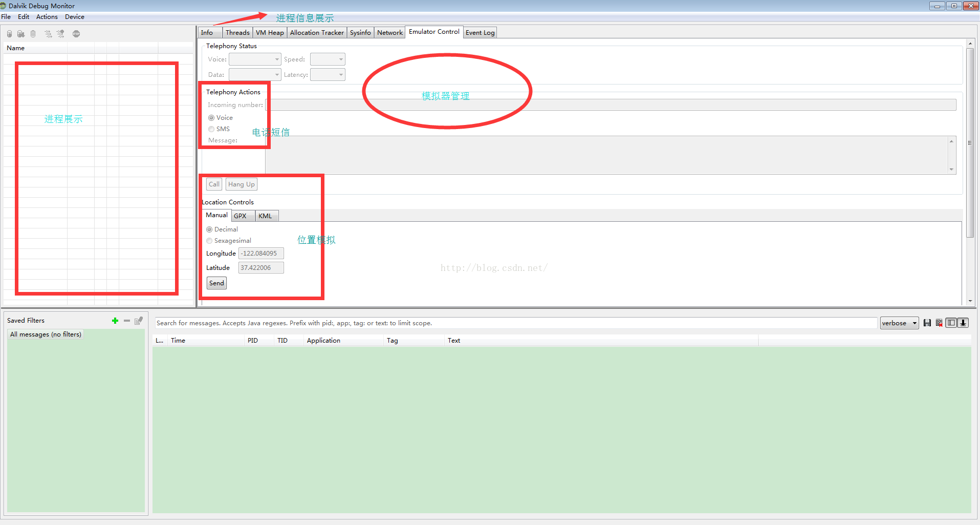This screenshot has height=525, width=980.
Task: Click the Application column header
Action: pos(344,341)
